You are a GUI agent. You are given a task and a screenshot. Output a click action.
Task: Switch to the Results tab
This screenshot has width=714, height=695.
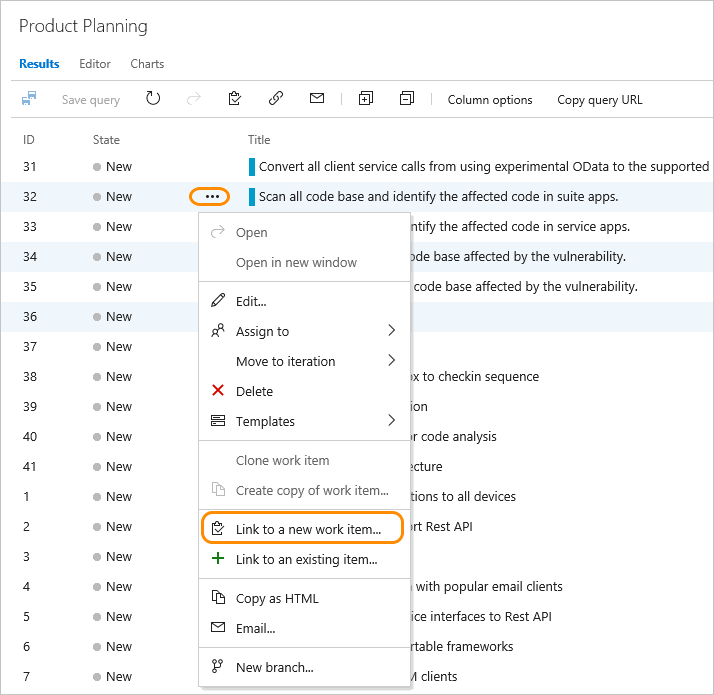coord(39,64)
